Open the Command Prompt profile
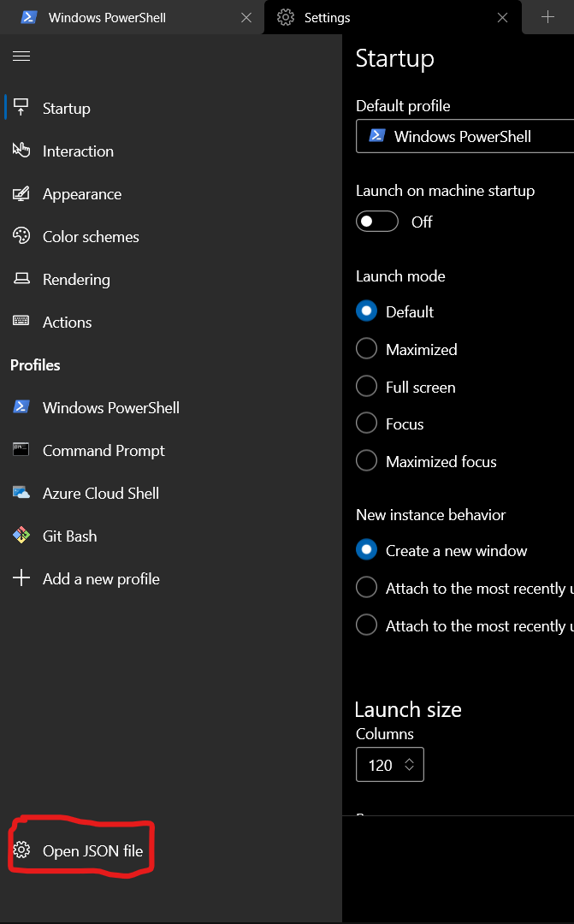The image size is (574, 924). (104, 451)
